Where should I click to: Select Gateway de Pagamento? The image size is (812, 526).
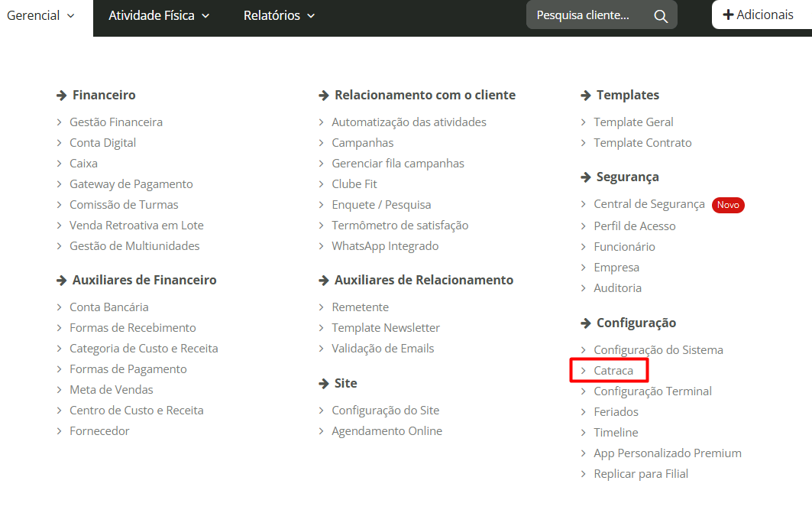coord(131,184)
